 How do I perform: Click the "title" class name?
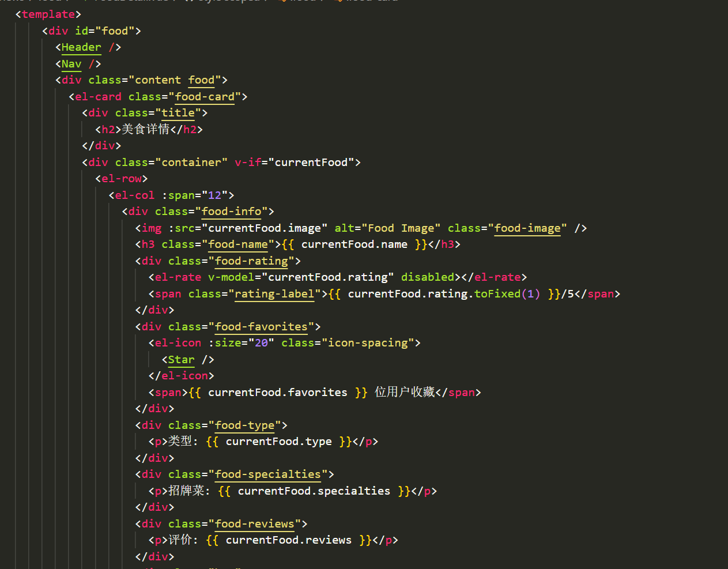(x=178, y=113)
